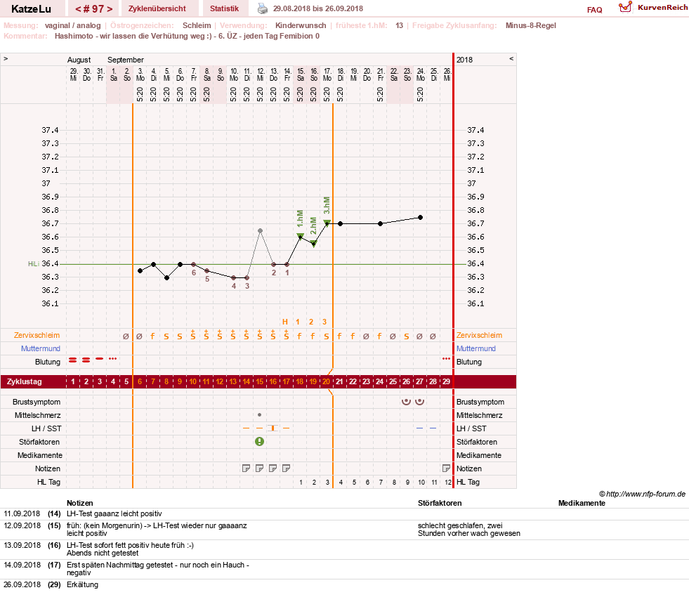Click the cervical mucus S+ symbol on 14. Fr
The height and width of the screenshot is (616, 689).
pos(286,335)
